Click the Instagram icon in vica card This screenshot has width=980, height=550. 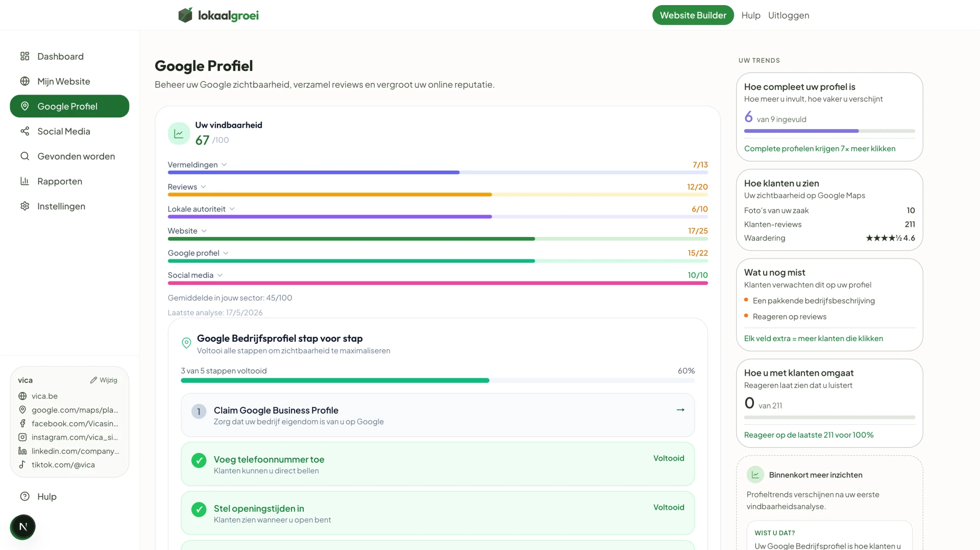click(22, 437)
